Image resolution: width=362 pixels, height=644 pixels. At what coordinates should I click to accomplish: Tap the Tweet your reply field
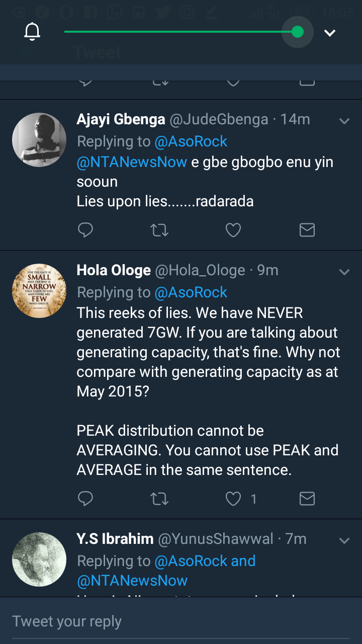pos(181,621)
